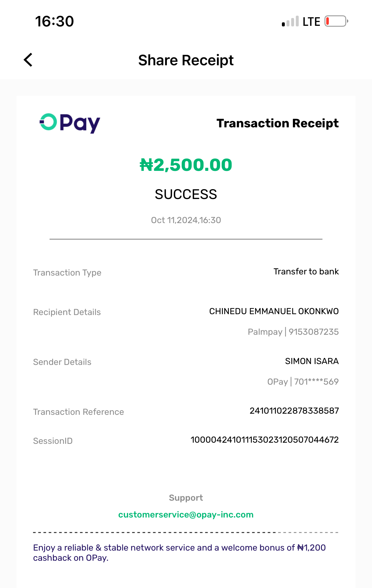Tap the cellular signal bars icon
372x588 pixels.
pos(290,22)
